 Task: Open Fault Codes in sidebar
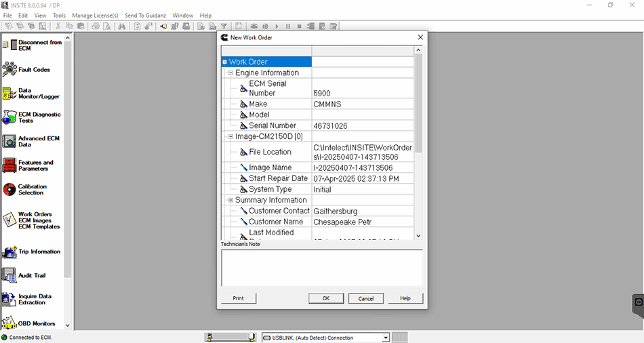26,69
